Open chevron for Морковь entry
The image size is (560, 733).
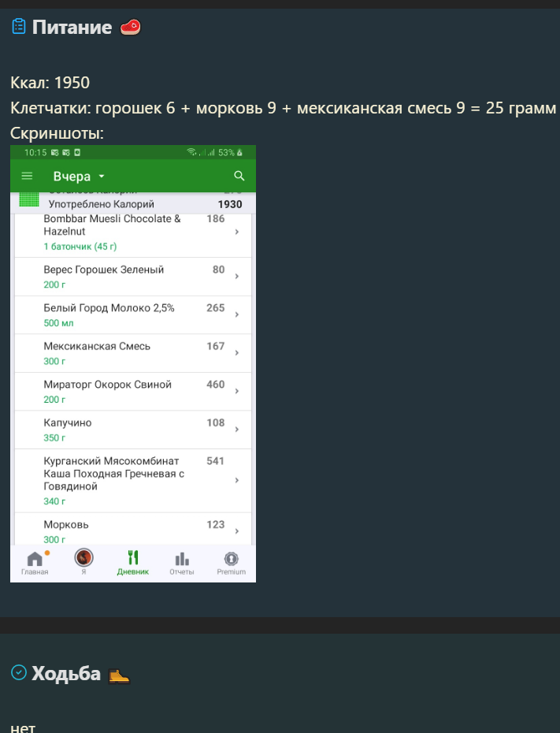[237, 531]
